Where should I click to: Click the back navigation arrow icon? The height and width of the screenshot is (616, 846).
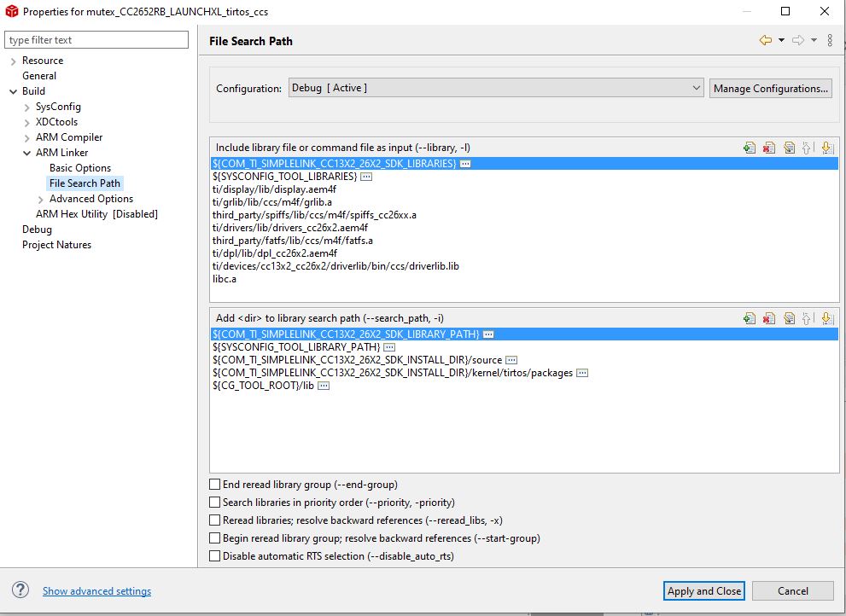coord(765,40)
